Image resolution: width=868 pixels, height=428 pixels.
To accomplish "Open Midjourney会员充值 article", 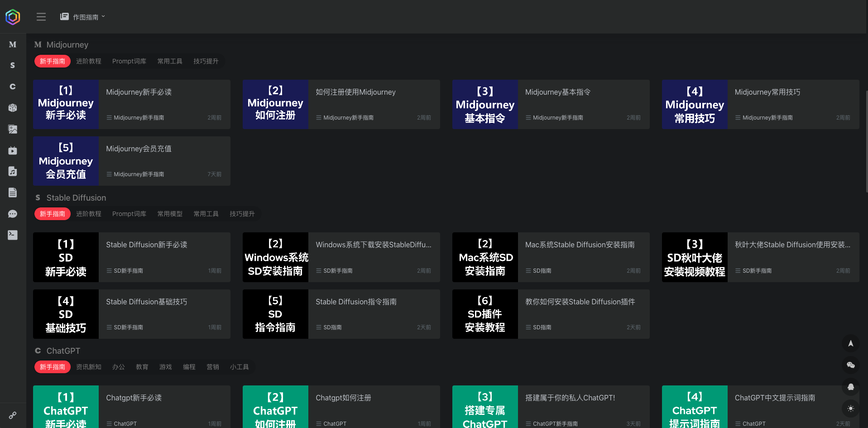I will click(139, 149).
